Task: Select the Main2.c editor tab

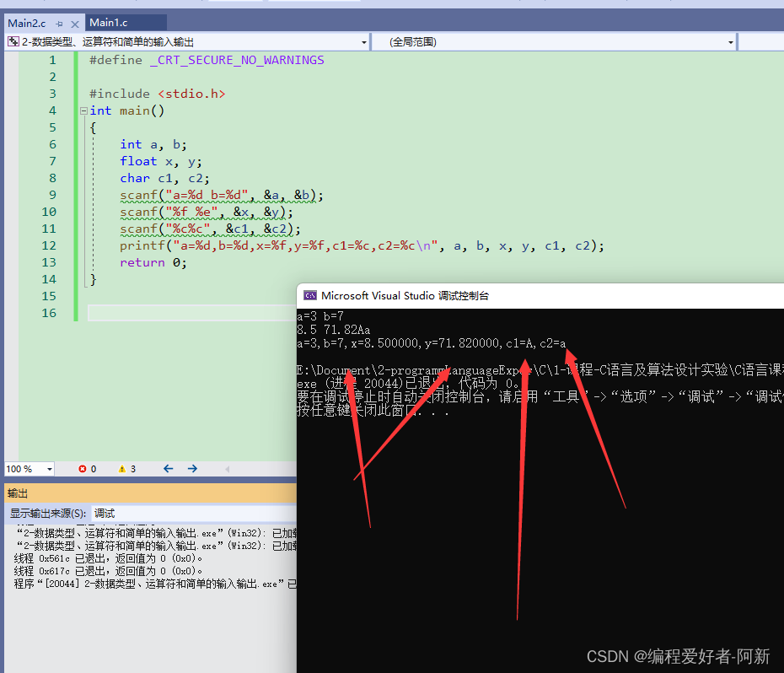Action: pos(26,23)
